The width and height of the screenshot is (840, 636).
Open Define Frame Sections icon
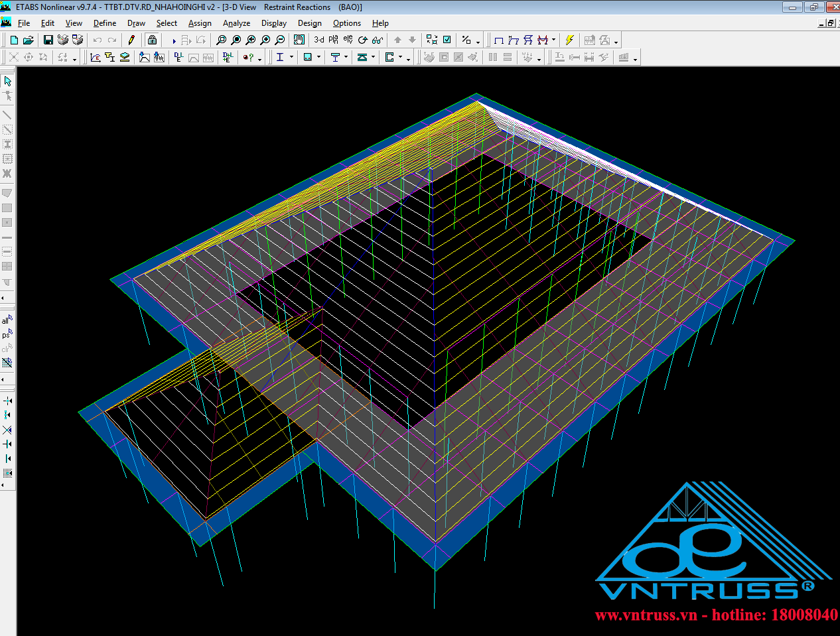tap(109, 58)
